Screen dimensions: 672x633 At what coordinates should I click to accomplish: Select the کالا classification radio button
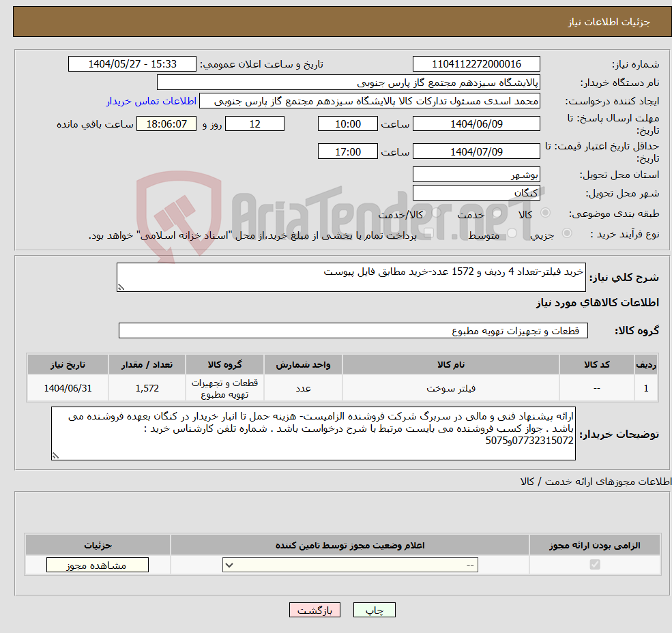click(544, 213)
